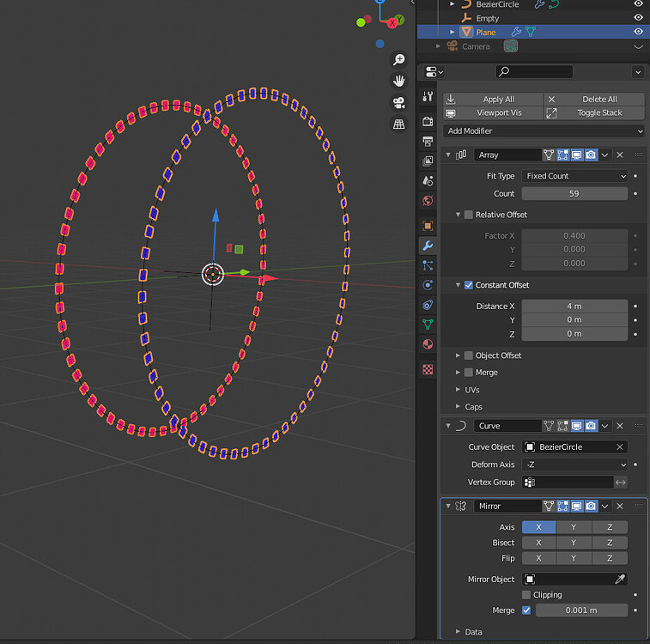
Task: Open the Texture properties checker tab
Action: coord(428,369)
